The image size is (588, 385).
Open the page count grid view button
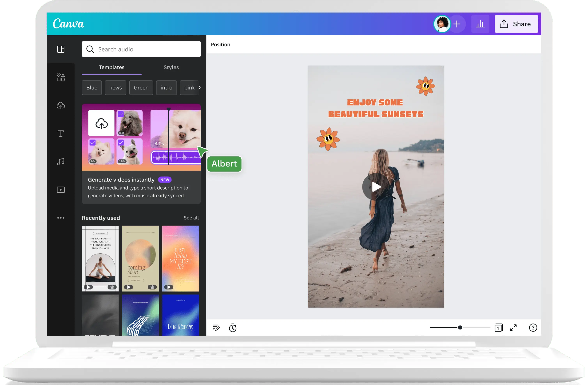[498, 328]
